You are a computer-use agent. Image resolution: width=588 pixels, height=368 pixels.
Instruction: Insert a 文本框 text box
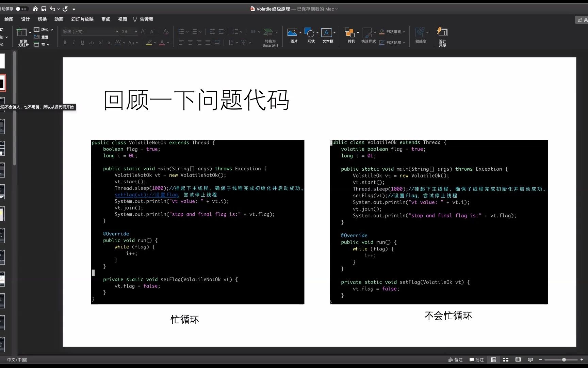click(x=328, y=35)
